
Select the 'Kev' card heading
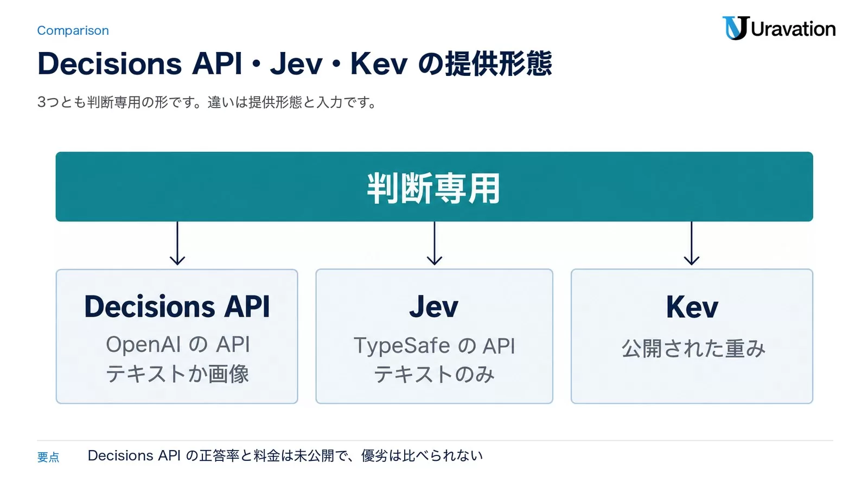(x=692, y=307)
